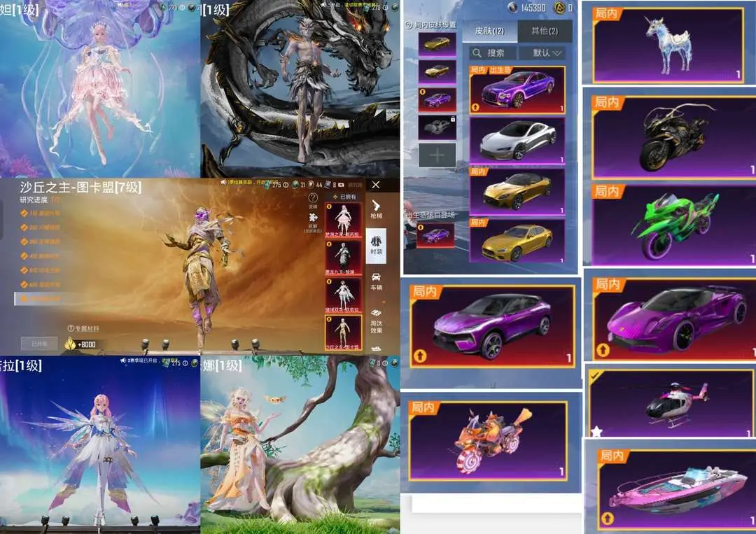Click the upgrade arrow on purple Bentley card

pos(475,107)
